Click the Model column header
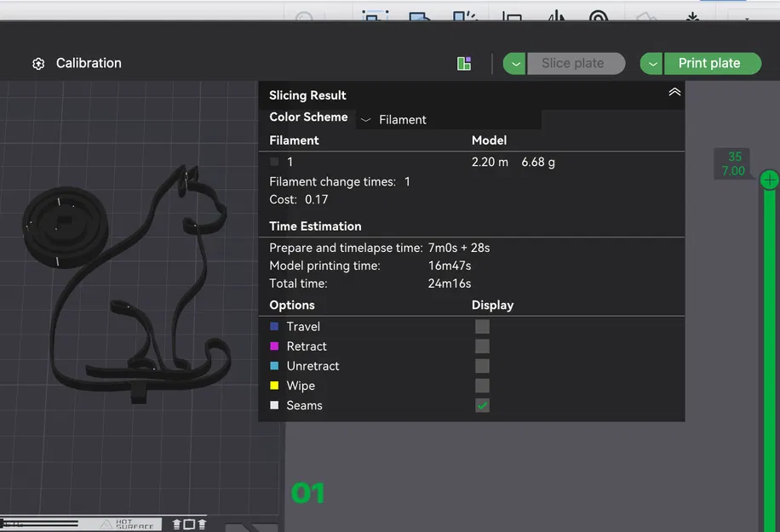The height and width of the screenshot is (532, 780). click(489, 140)
